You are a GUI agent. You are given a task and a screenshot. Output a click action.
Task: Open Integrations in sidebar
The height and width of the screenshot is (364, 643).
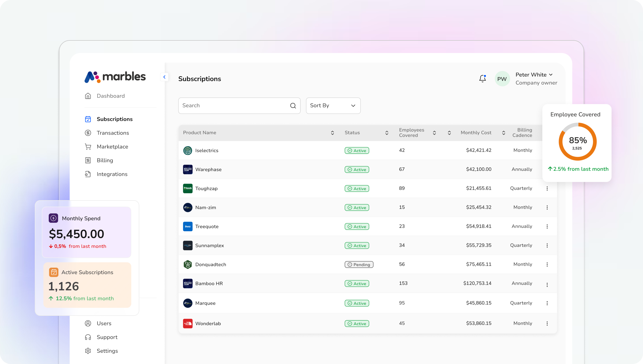click(x=106, y=174)
